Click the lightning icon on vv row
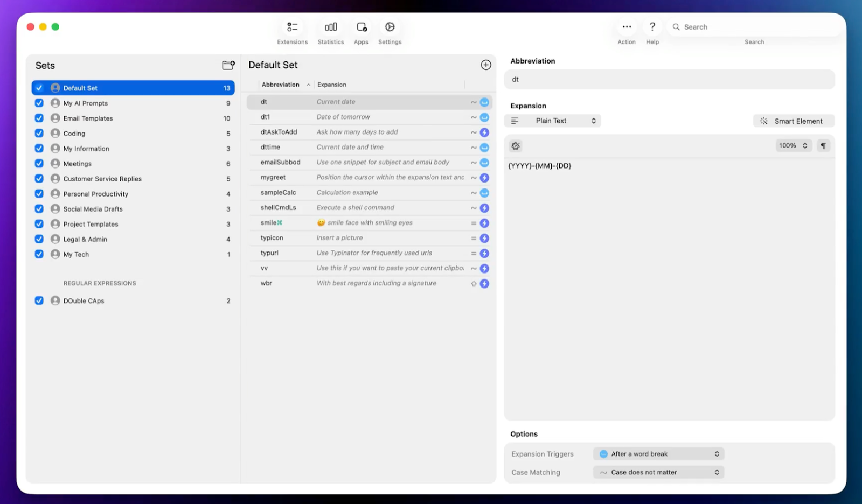This screenshot has height=504, width=862. tap(484, 268)
